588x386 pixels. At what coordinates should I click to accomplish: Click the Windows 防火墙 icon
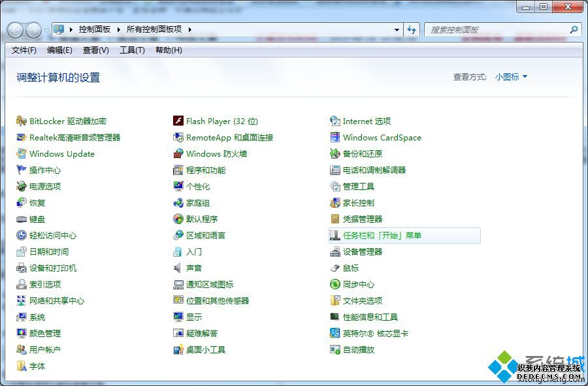178,153
